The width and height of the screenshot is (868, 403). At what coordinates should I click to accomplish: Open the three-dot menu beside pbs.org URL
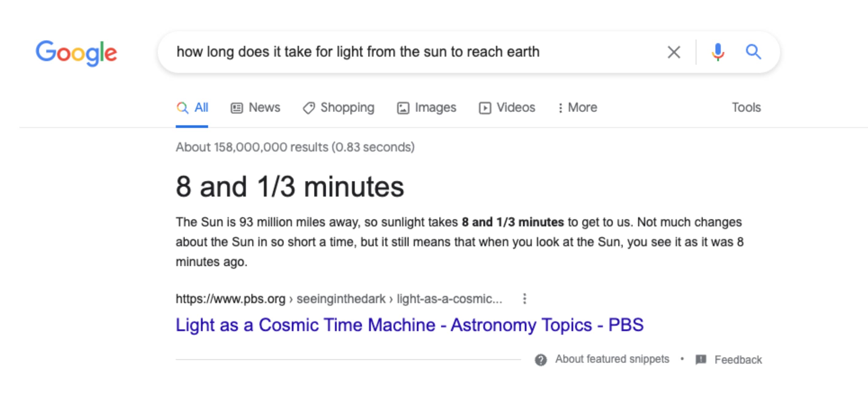(x=524, y=299)
